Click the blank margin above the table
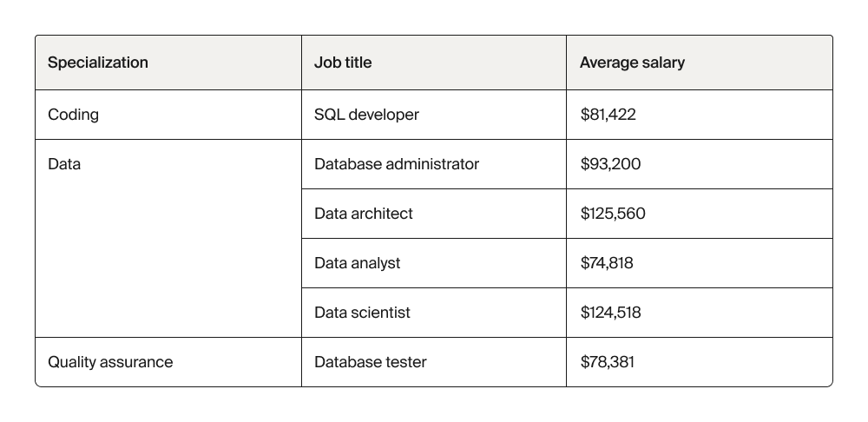This screenshot has height=422, width=868. click(x=434, y=17)
